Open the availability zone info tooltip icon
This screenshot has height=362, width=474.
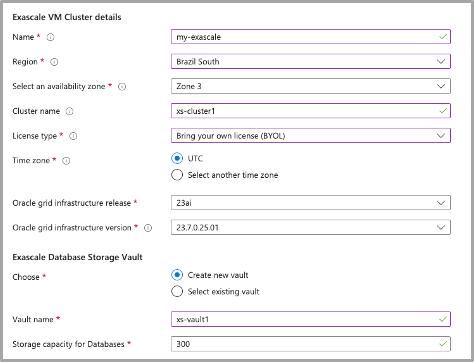(x=122, y=87)
